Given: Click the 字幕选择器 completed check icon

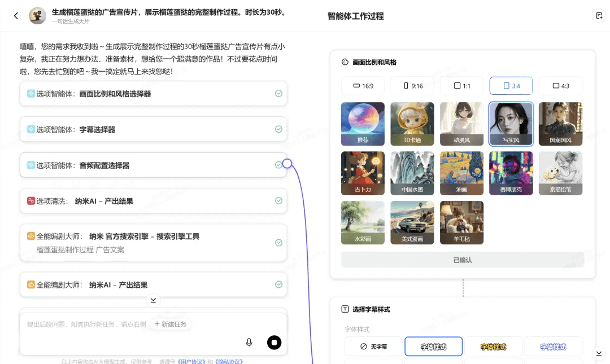Looking at the screenshot, I should coord(278,129).
